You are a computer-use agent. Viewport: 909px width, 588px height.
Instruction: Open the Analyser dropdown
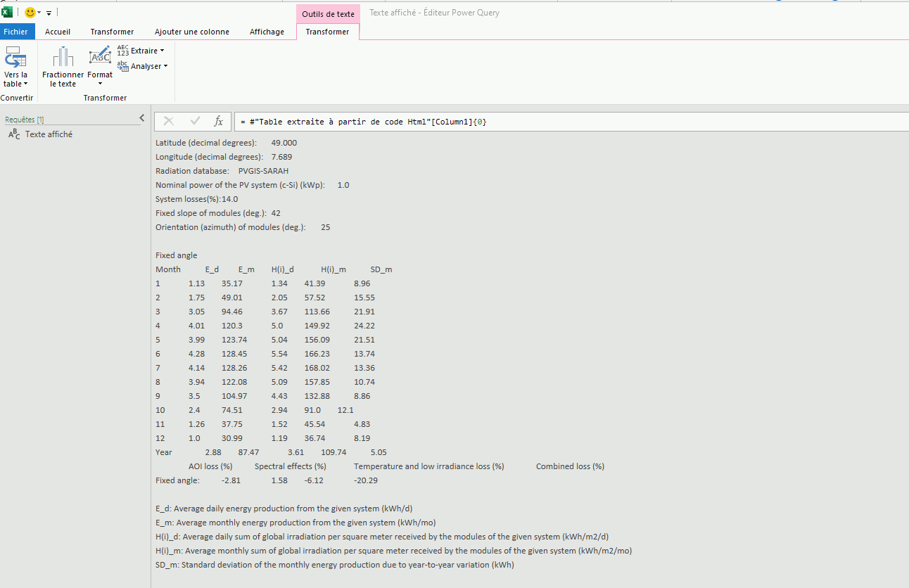click(x=143, y=66)
